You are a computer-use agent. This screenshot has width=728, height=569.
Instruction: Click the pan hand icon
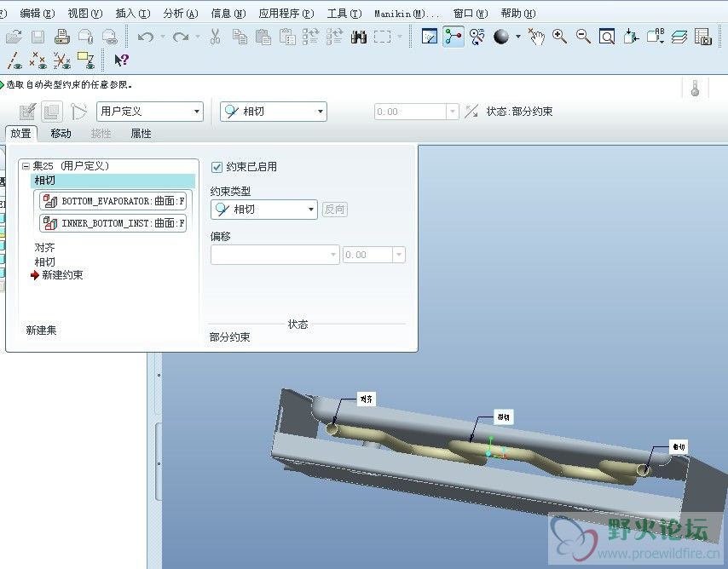tap(536, 37)
